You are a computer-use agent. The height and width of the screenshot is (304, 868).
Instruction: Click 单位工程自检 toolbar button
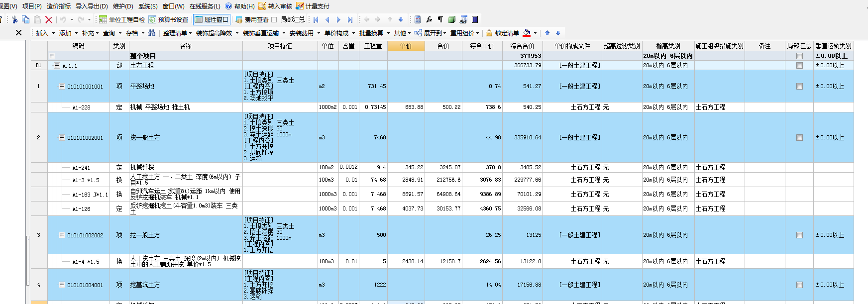pyautogui.click(x=122, y=19)
